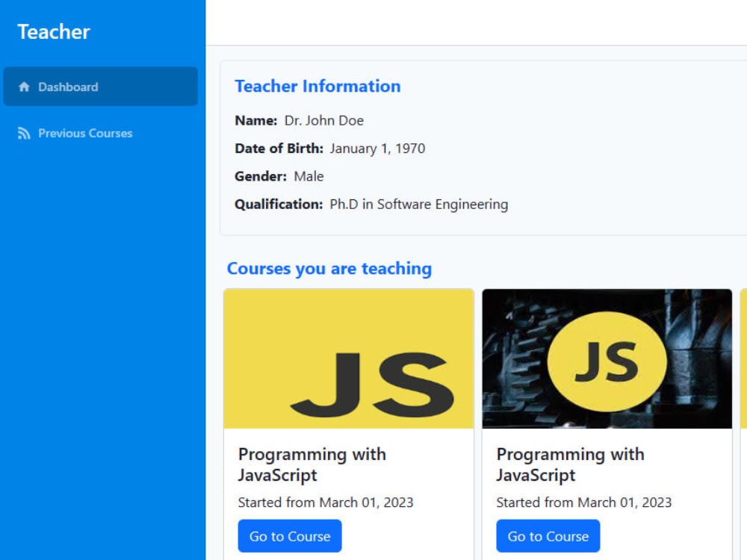Click the Ph.D in Software Engineering qualification
The image size is (747, 560).
click(419, 205)
